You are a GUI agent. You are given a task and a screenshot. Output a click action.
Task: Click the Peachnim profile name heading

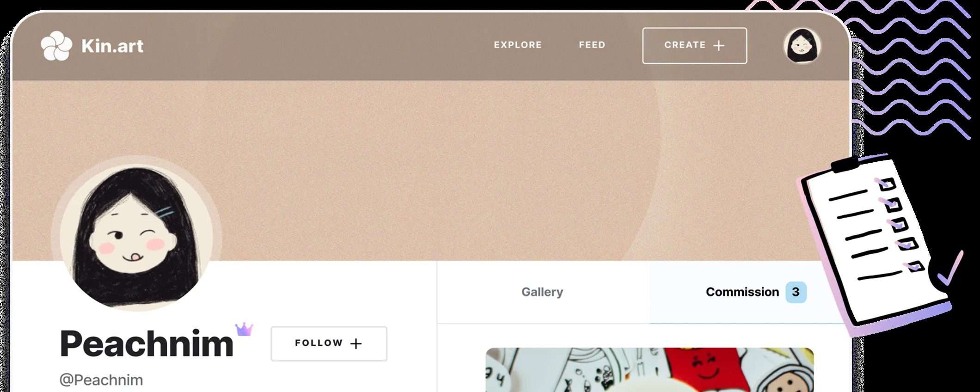click(147, 343)
